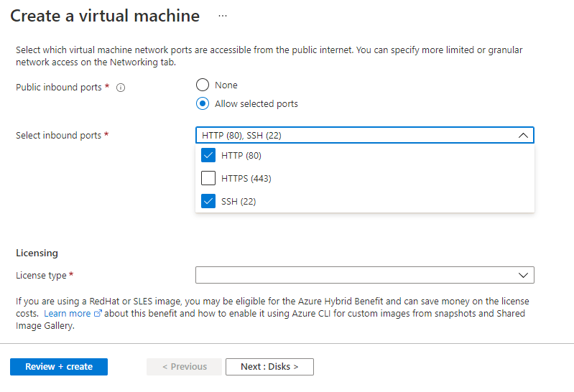Click the License type down chevron
Viewport: 574px width, 392px height.
[523, 275]
